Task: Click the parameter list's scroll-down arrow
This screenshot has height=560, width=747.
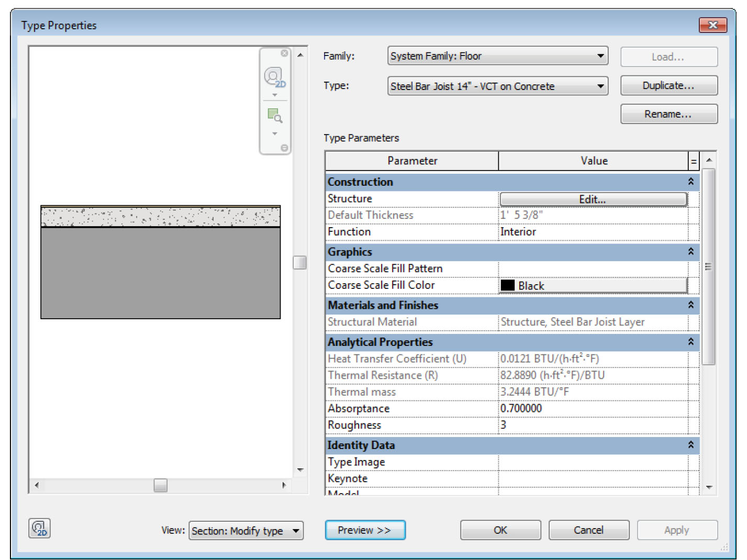Action: [709, 487]
